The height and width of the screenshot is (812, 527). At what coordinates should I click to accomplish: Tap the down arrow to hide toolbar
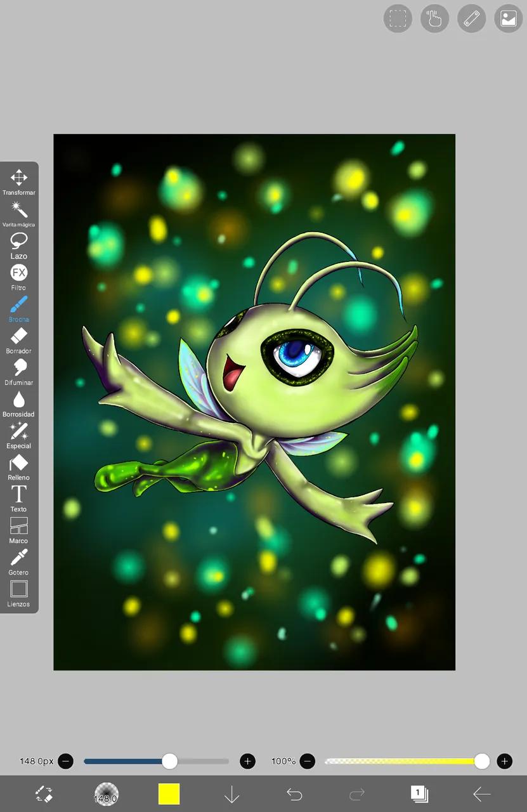(x=231, y=794)
